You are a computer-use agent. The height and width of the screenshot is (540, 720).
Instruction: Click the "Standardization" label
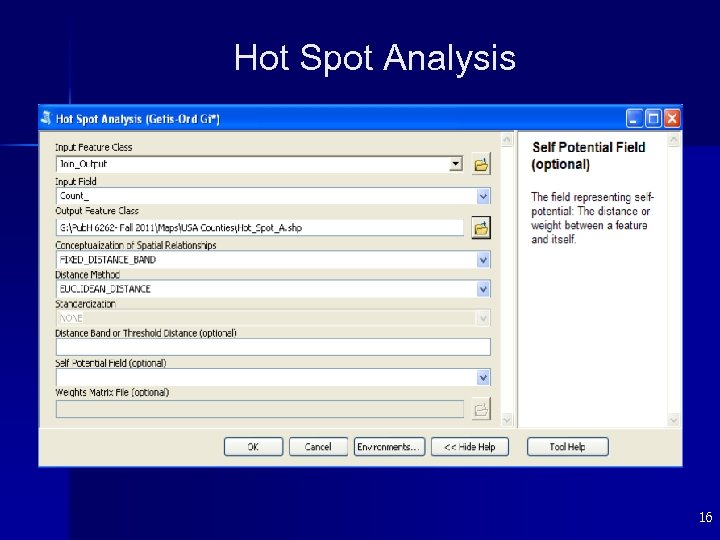(x=85, y=304)
